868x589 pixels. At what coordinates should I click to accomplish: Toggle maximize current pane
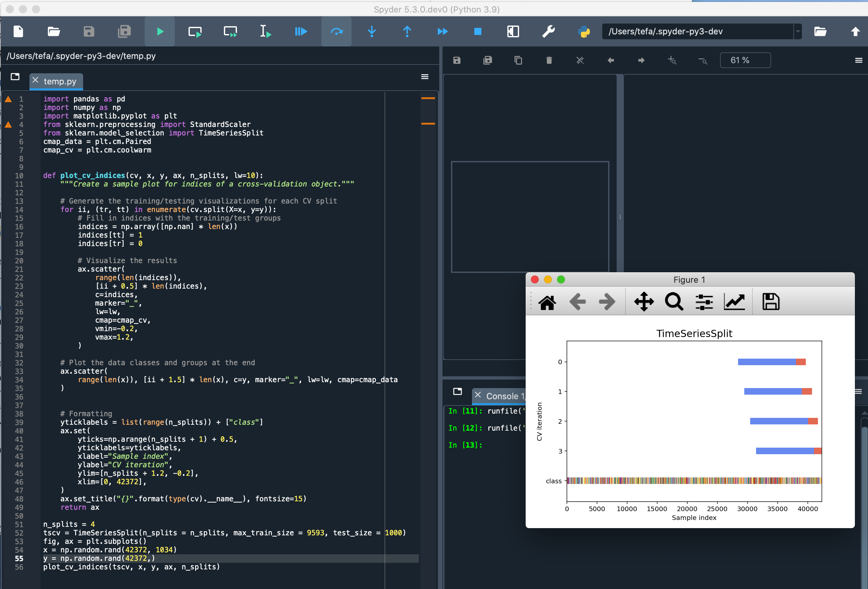[x=513, y=31]
